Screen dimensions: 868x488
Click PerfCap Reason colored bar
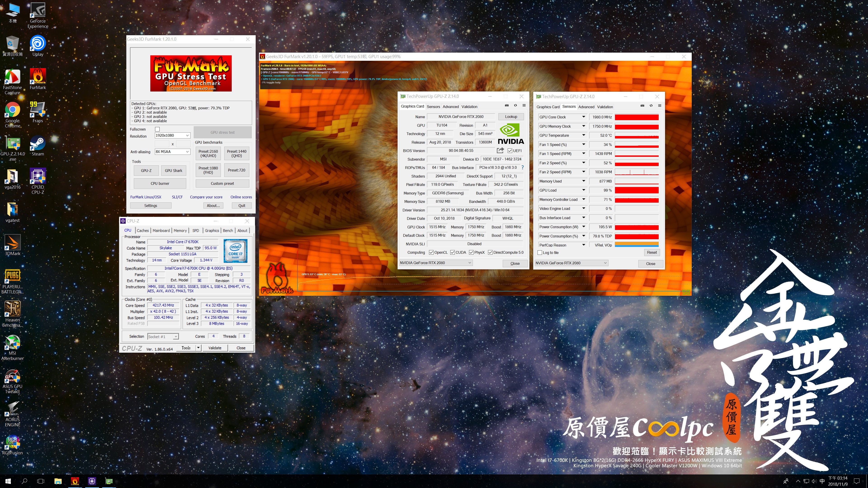(637, 245)
